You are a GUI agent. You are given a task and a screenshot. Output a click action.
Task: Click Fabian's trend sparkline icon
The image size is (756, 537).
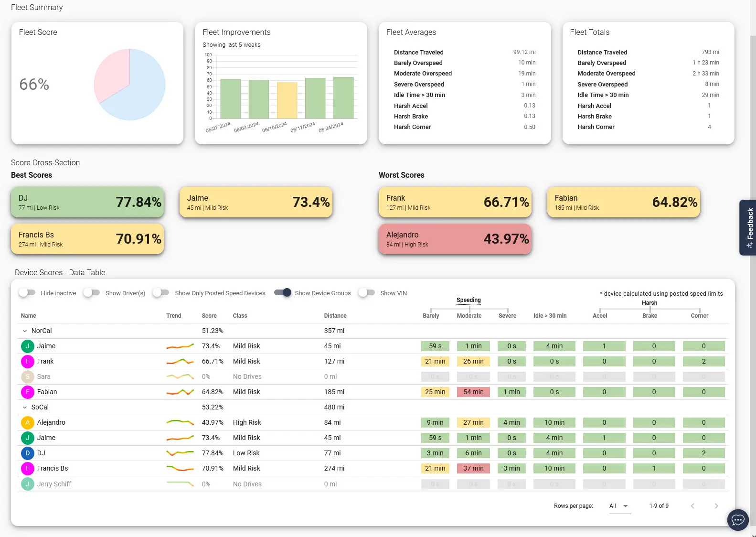180,392
